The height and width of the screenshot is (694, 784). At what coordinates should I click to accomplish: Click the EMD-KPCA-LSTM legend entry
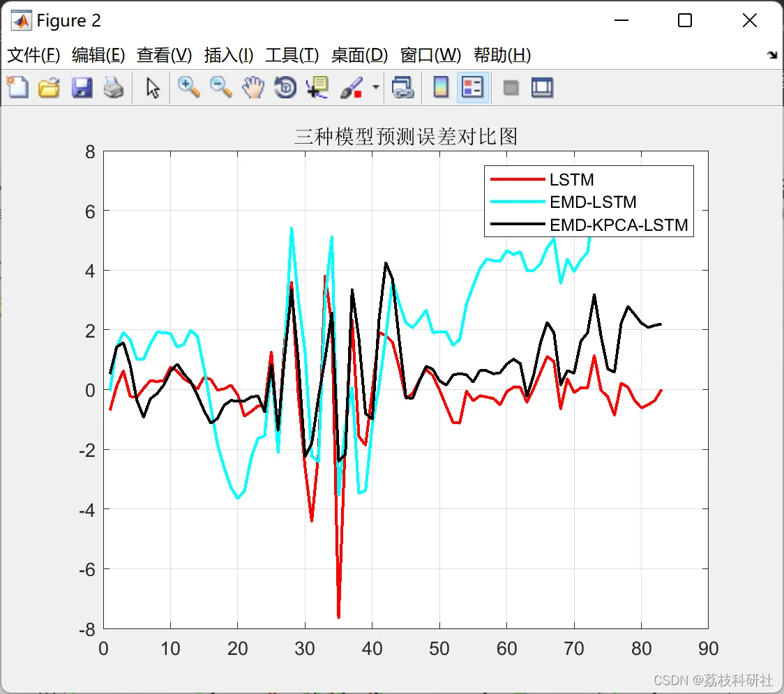(x=619, y=225)
